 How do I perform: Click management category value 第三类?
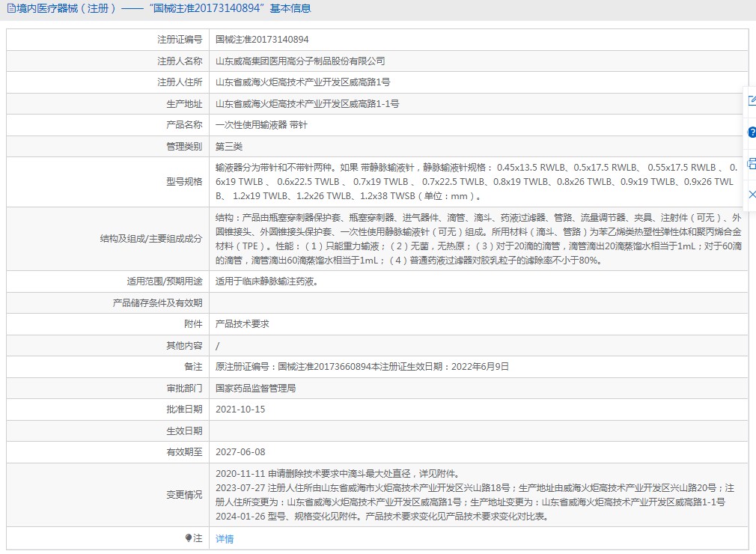(229, 147)
